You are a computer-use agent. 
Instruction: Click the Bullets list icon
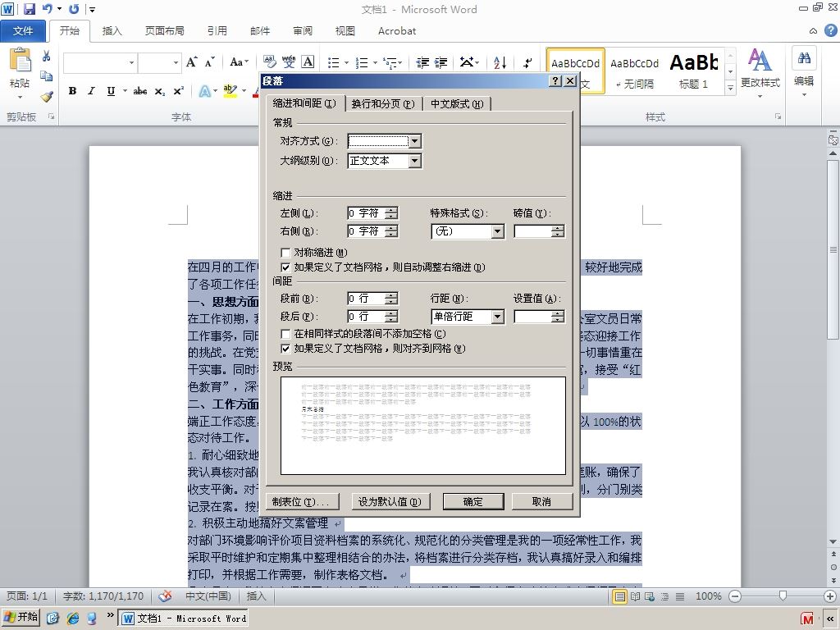pos(334,62)
